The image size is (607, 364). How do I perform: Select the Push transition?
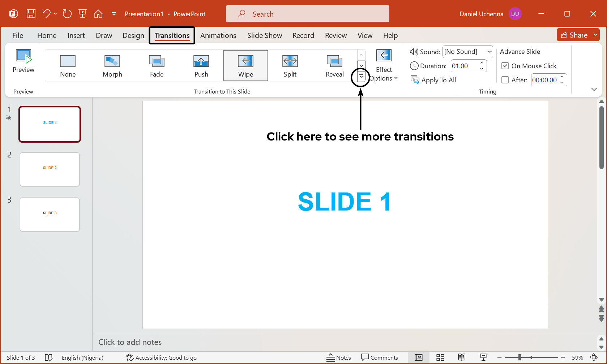click(x=201, y=65)
